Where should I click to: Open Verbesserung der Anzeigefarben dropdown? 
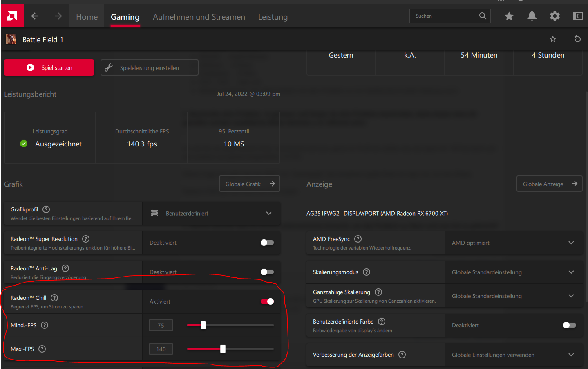[514, 355]
